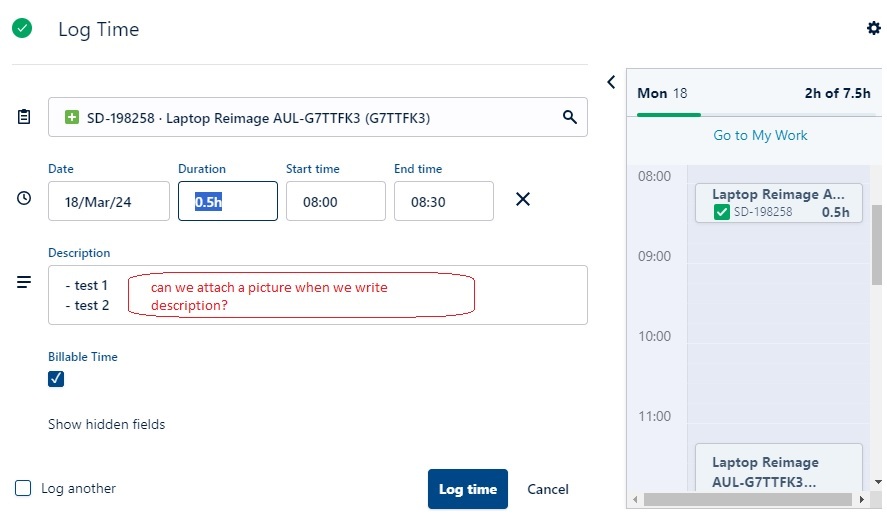The image size is (887, 513).
Task: Select the Mon 18 day tab
Action: click(662, 93)
